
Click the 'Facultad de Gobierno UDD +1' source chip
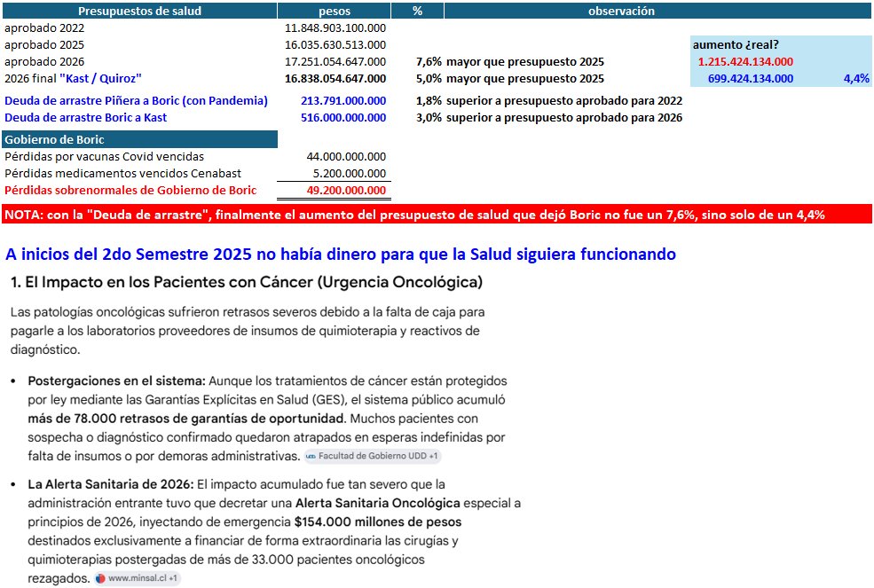click(373, 456)
